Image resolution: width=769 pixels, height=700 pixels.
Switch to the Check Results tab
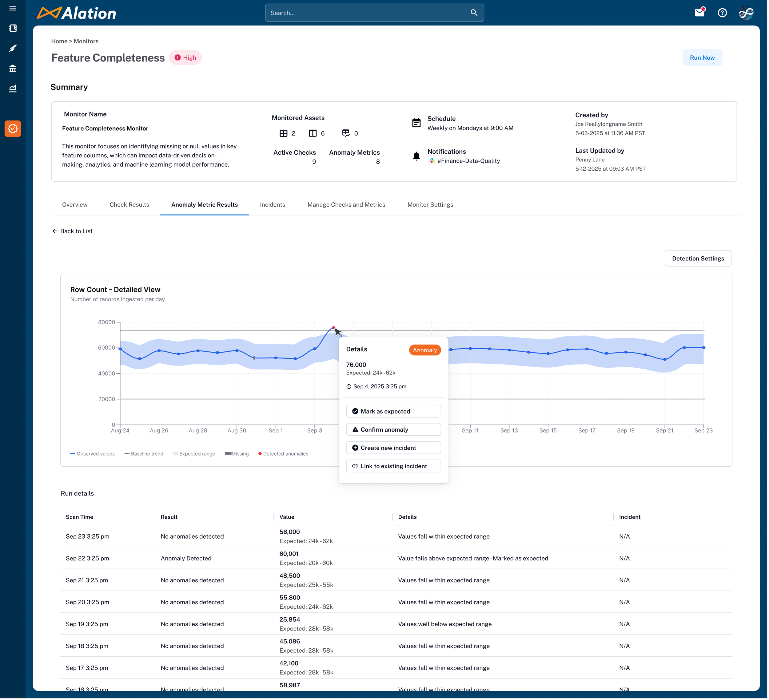(129, 205)
